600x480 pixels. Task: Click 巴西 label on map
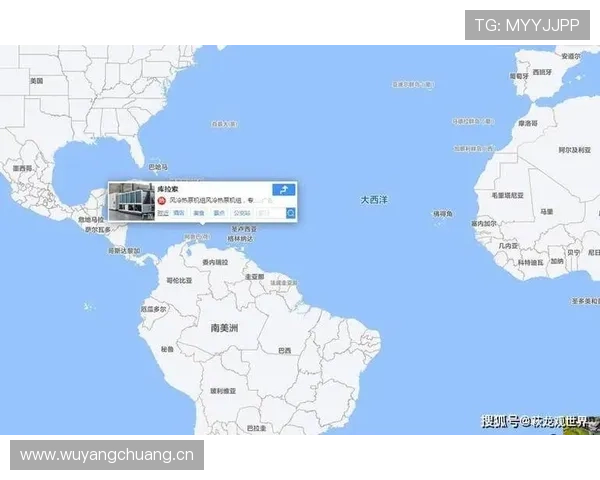point(285,350)
